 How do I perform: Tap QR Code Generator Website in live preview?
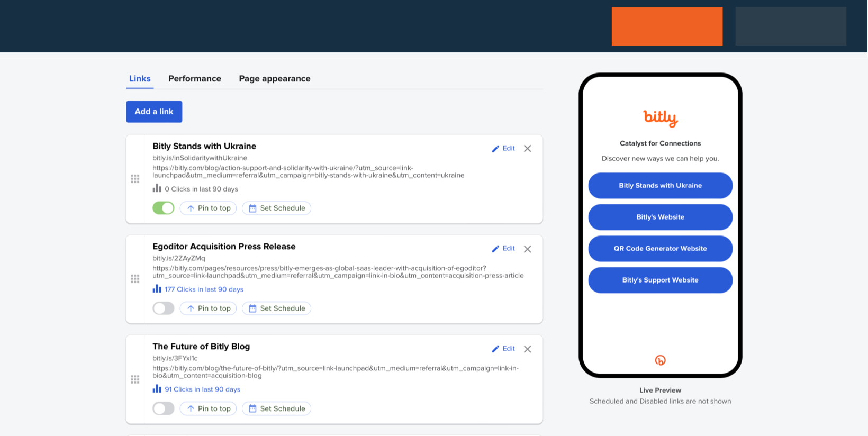pos(660,249)
